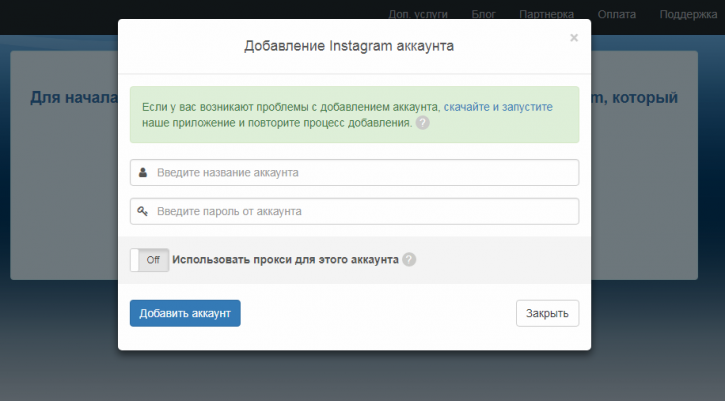Open the Оплата menu item
The width and height of the screenshot is (725, 401).
point(617,14)
